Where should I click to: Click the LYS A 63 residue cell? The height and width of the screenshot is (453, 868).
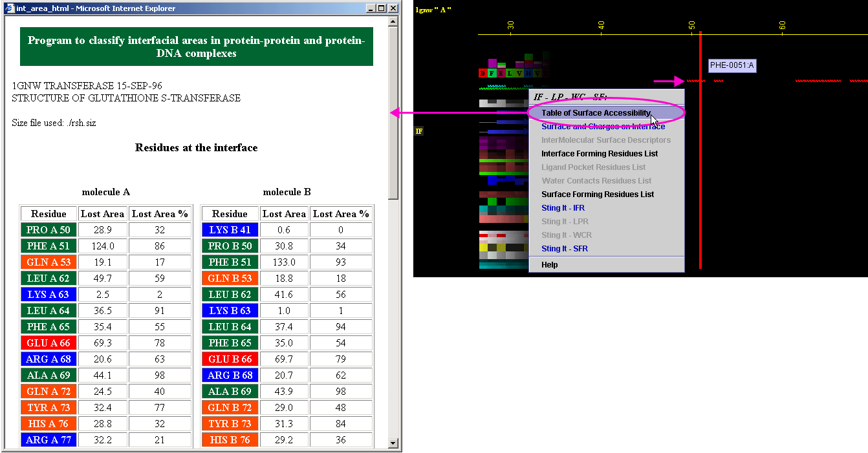(x=49, y=295)
